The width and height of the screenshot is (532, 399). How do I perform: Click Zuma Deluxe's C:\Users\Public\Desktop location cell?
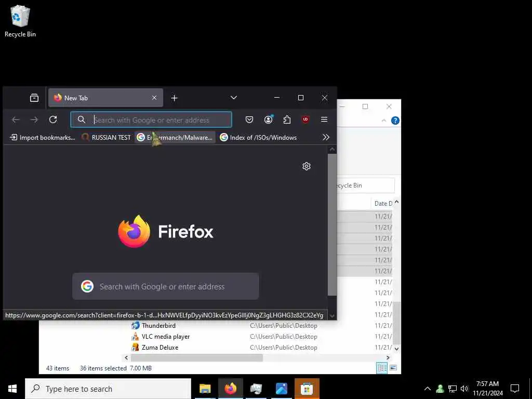coord(284,348)
